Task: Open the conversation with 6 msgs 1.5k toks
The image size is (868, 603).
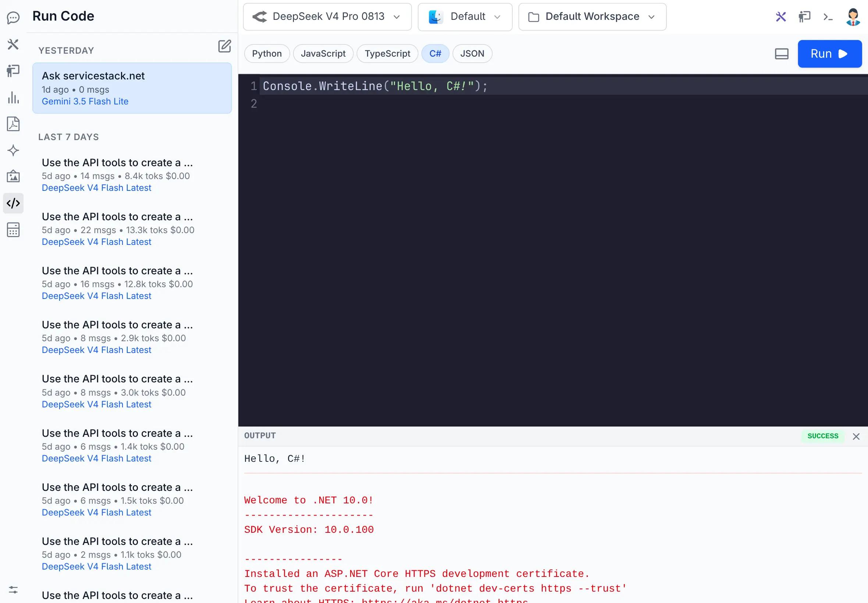Action: (132, 499)
